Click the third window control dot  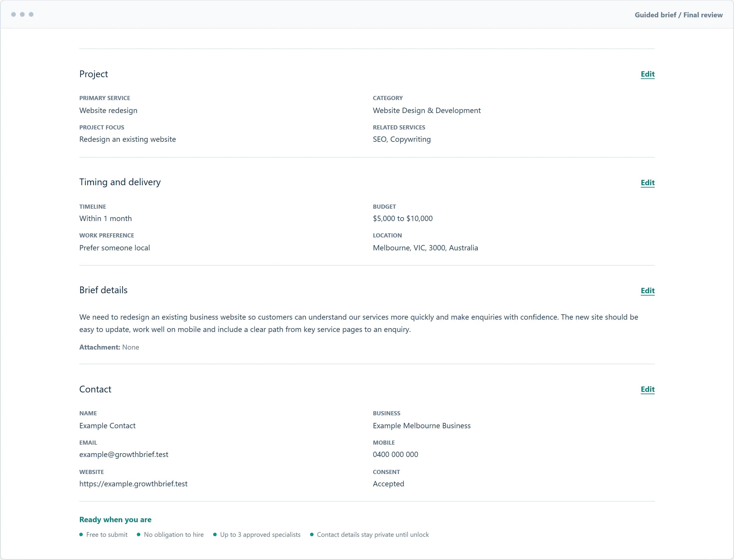31,14
